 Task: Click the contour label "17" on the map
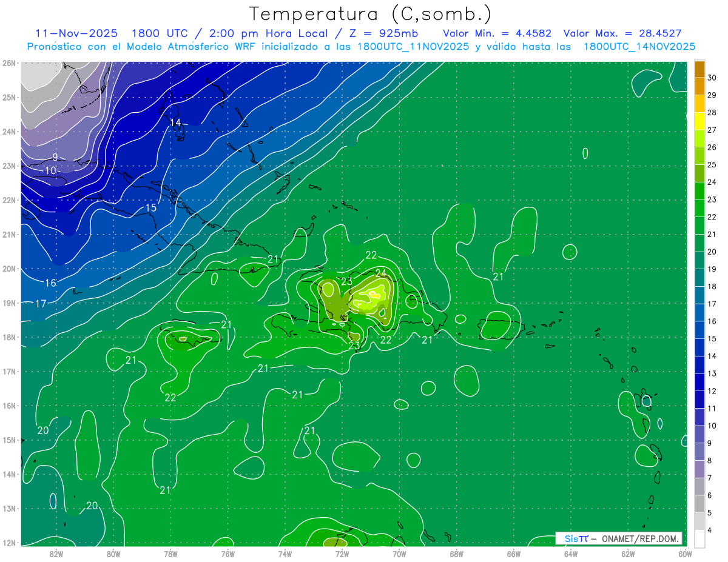point(41,303)
